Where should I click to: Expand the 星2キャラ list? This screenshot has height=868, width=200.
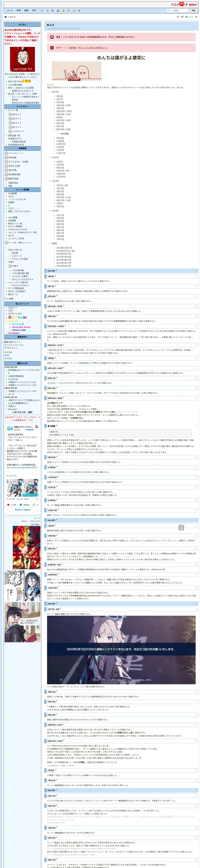point(10,123)
